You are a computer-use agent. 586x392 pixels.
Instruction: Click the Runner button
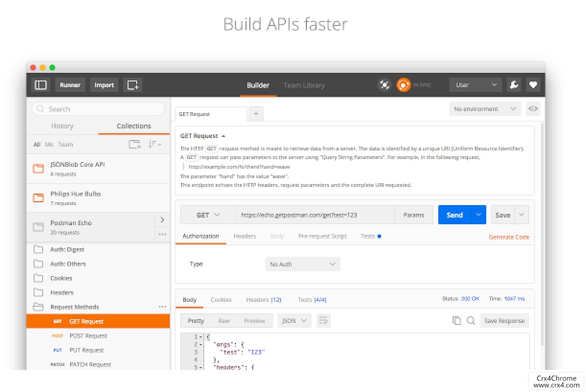click(x=70, y=85)
